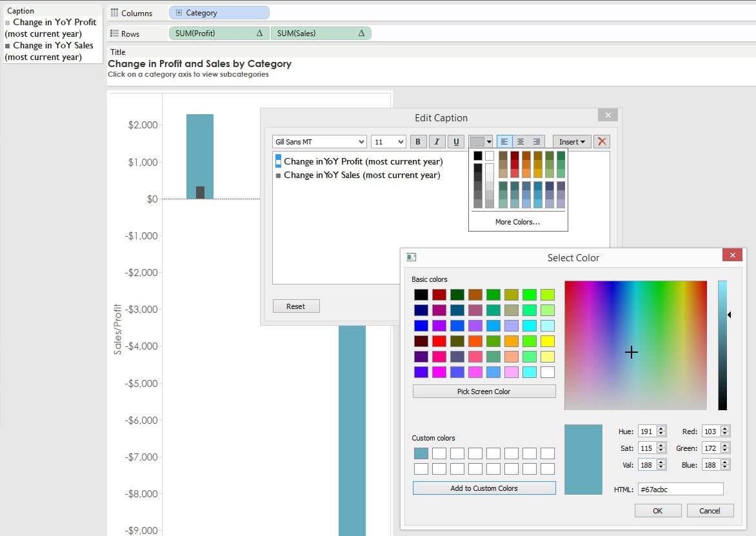The image size is (756, 536).
Task: Expand the Category pill plus icon
Action: click(x=179, y=13)
